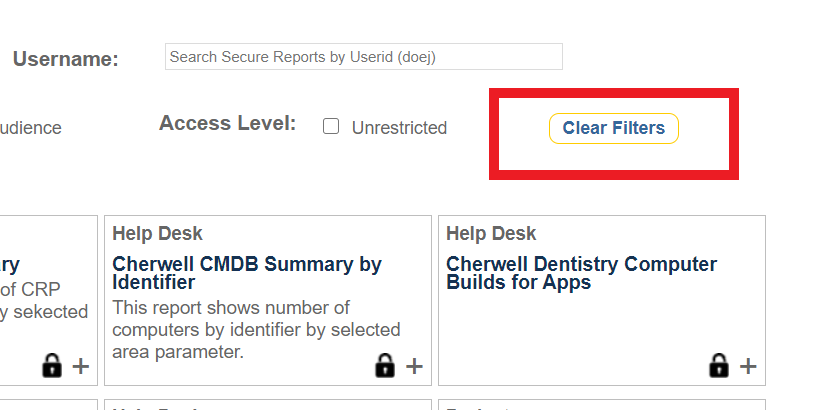829x410 pixels.
Task: Click the plus icon on the leftmost CRP card
Action: tap(81, 366)
